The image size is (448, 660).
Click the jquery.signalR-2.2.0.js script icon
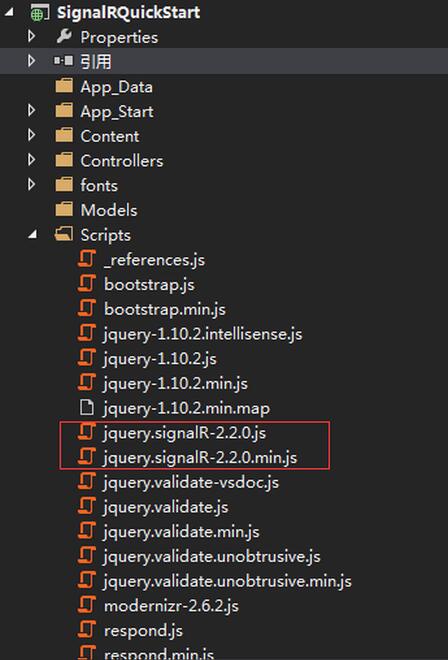click(x=87, y=432)
